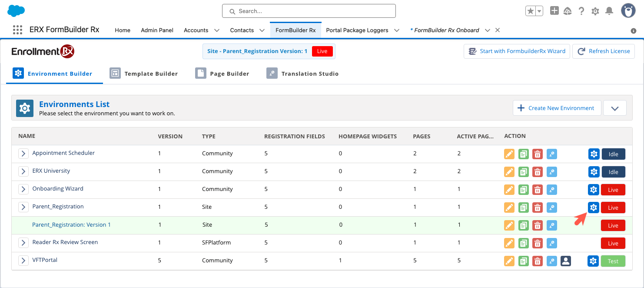This screenshot has width=644, height=288.
Task: Click the blue gear icon for Parent_Registration
Action: pyautogui.click(x=594, y=208)
